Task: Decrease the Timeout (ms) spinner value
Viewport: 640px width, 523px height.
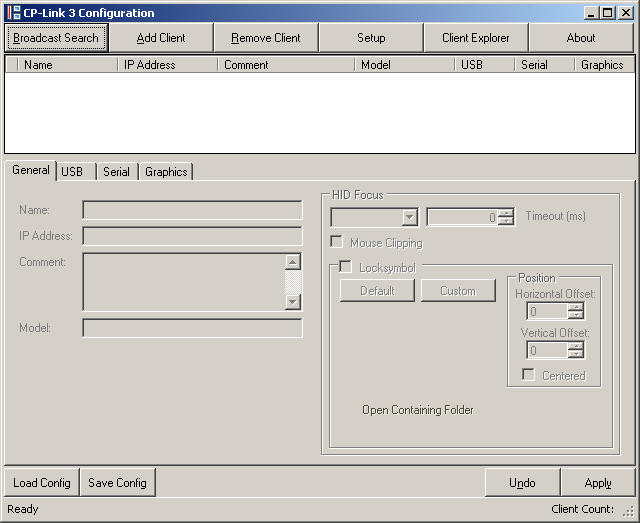Action: (x=506, y=221)
